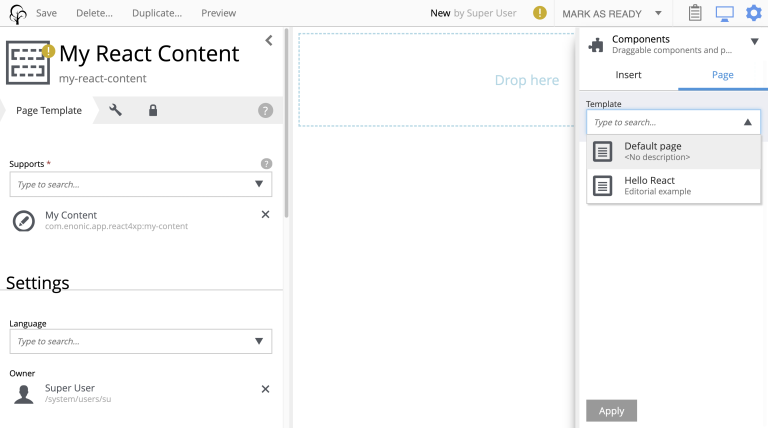The height and width of the screenshot is (428, 768).
Task: Switch to the Insert tab
Action: [628, 75]
